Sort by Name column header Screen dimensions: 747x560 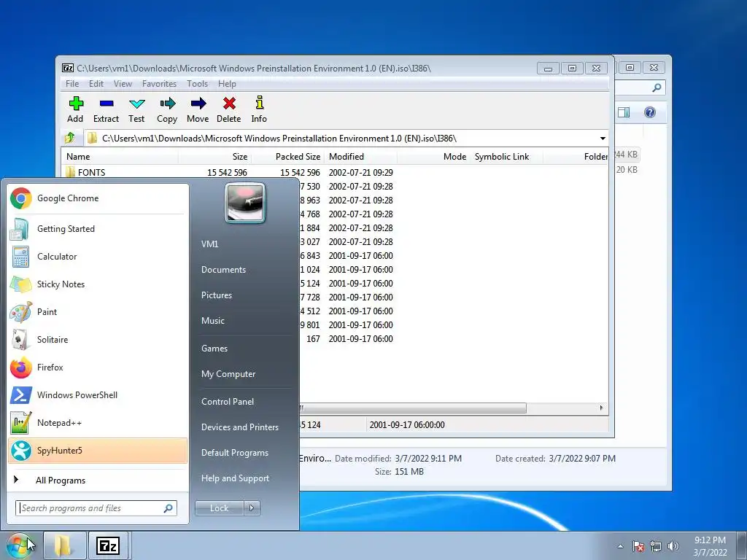pos(120,157)
